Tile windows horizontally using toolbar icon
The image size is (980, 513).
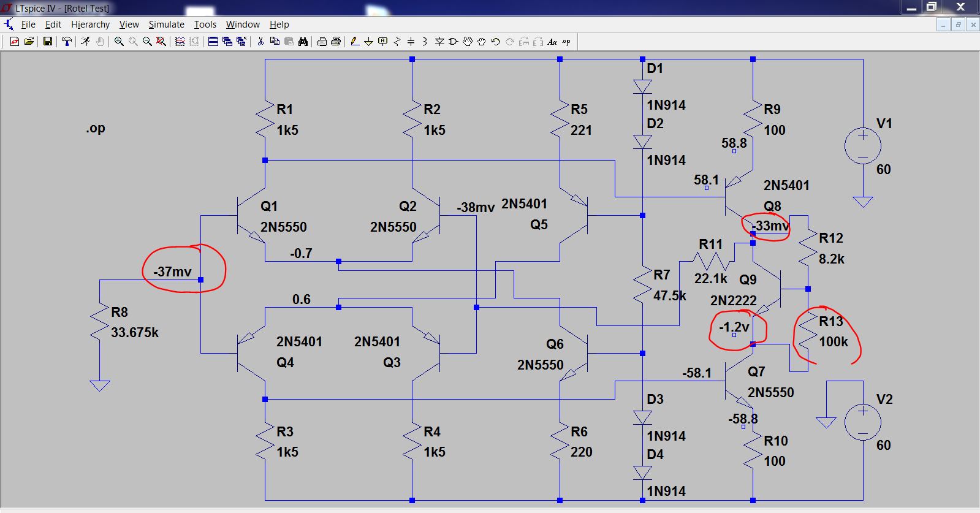click(213, 42)
